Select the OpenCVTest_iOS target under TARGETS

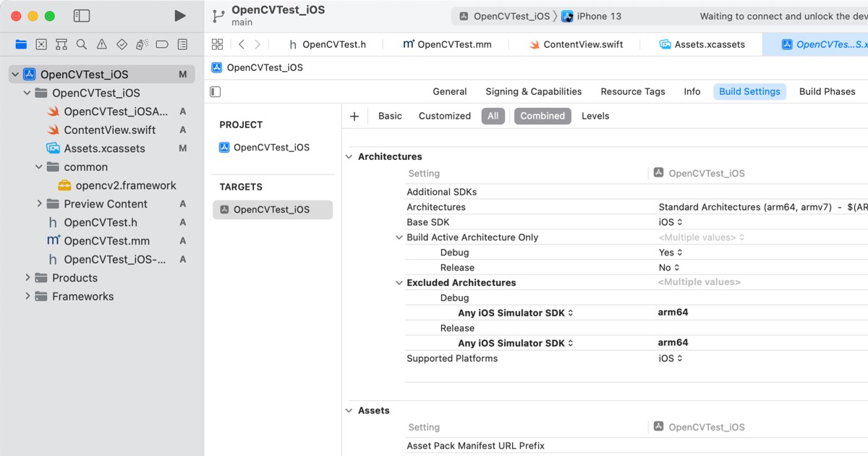click(273, 210)
